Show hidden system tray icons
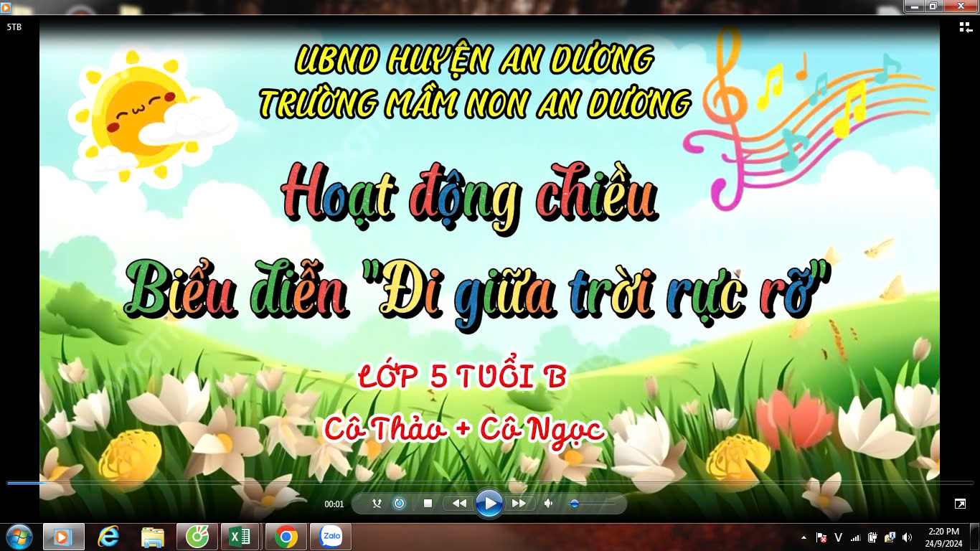The height and width of the screenshot is (551, 980). click(x=804, y=537)
